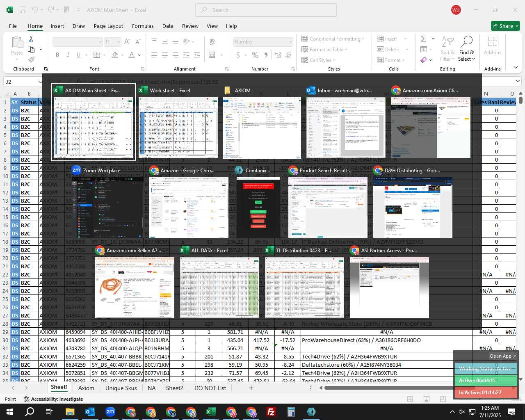Click the Font Color swatch

(132, 55)
